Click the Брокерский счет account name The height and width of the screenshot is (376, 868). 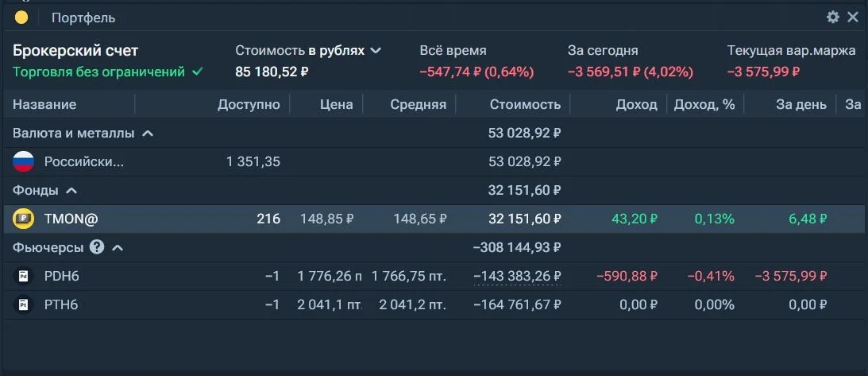[75, 50]
